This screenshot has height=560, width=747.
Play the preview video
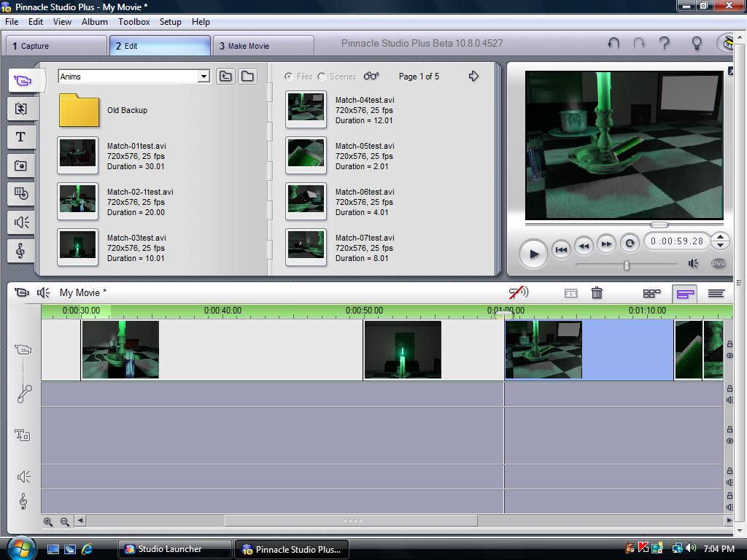(x=533, y=254)
